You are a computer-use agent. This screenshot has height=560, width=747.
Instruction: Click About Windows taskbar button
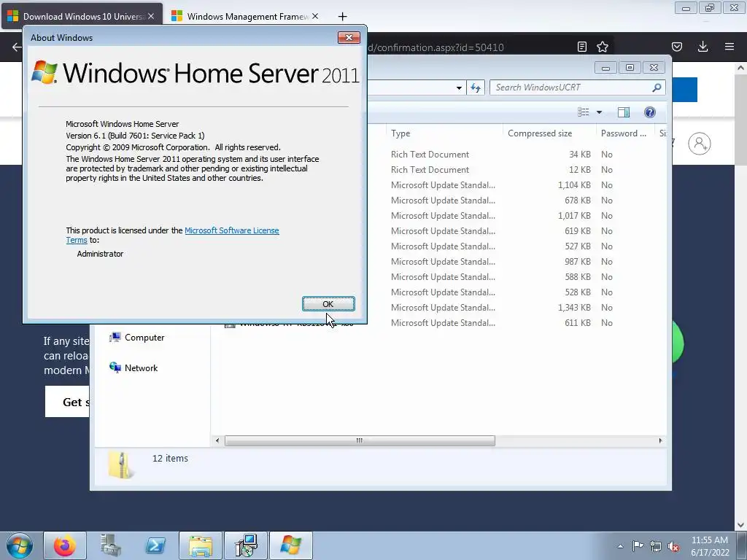[291, 545]
